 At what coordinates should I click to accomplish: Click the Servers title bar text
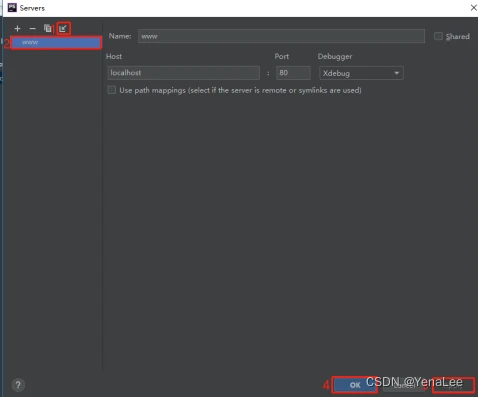tap(32, 8)
